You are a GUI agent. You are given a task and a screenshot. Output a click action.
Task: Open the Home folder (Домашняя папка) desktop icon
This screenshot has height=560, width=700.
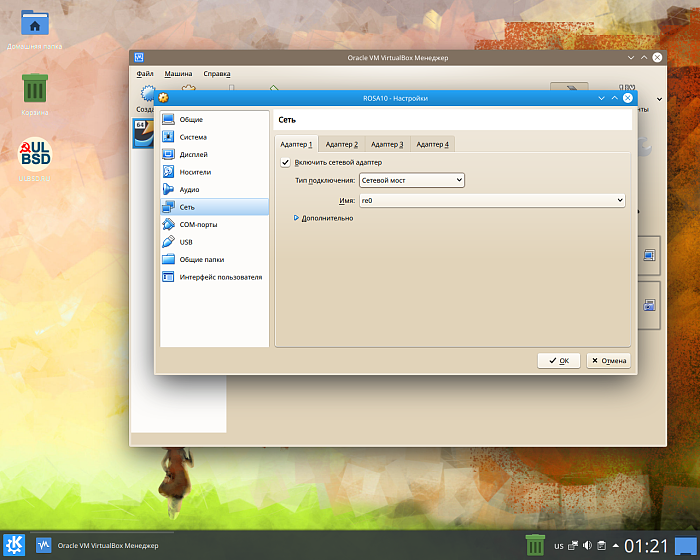click(x=35, y=22)
